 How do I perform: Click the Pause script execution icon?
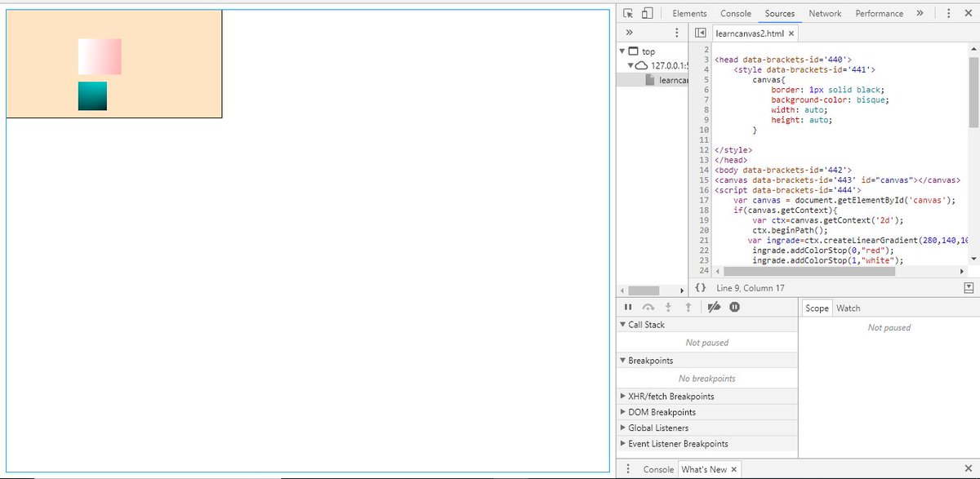coord(627,307)
